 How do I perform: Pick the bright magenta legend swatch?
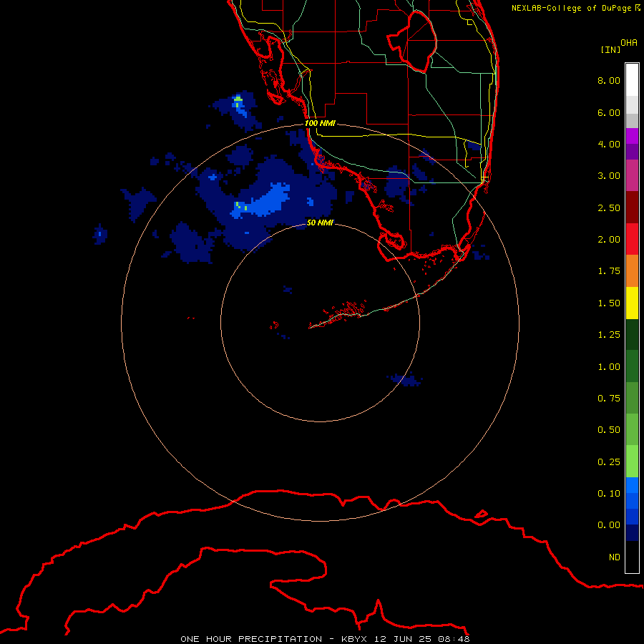pos(632,136)
